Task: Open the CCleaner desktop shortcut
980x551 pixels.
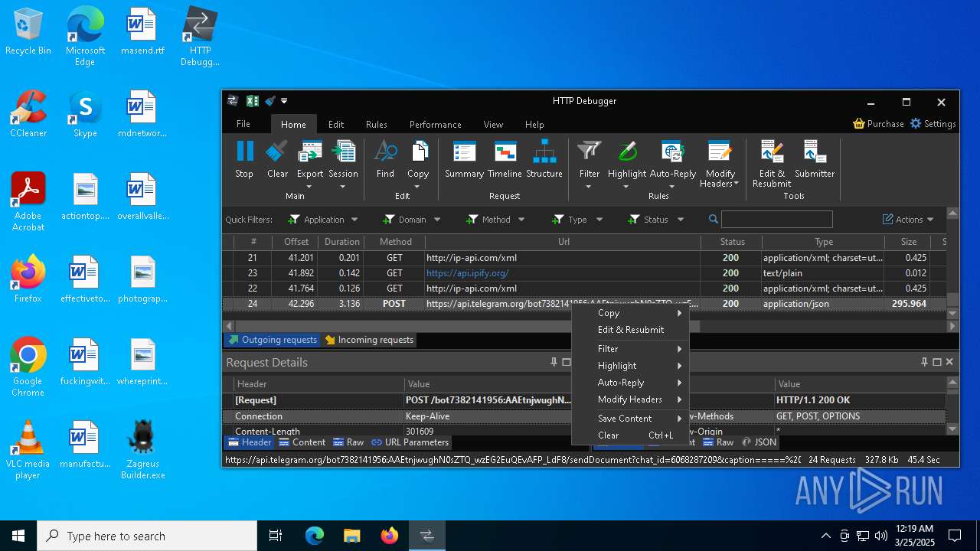Action: (x=28, y=114)
